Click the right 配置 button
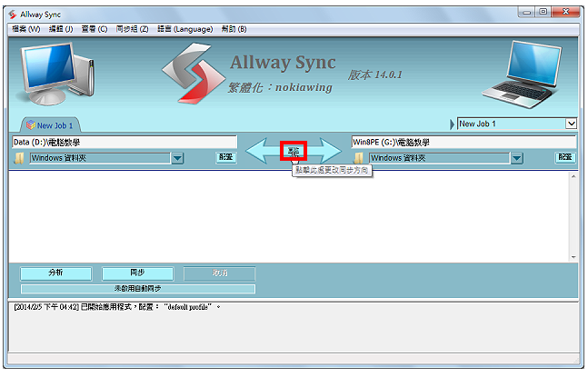 coord(565,157)
